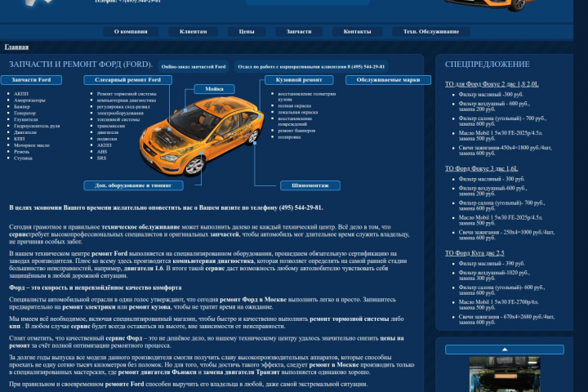Click Доп. оборудование и тюнинг button
The width and height of the screenshot is (588, 392).
click(133, 185)
